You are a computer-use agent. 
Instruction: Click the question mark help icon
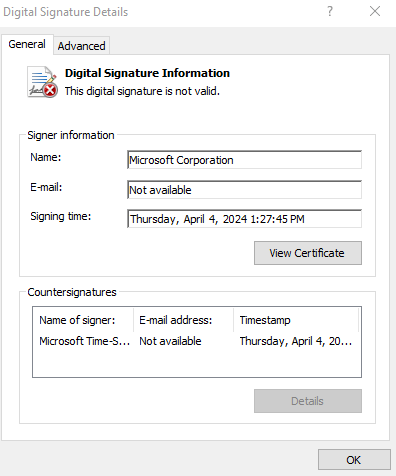[330, 11]
